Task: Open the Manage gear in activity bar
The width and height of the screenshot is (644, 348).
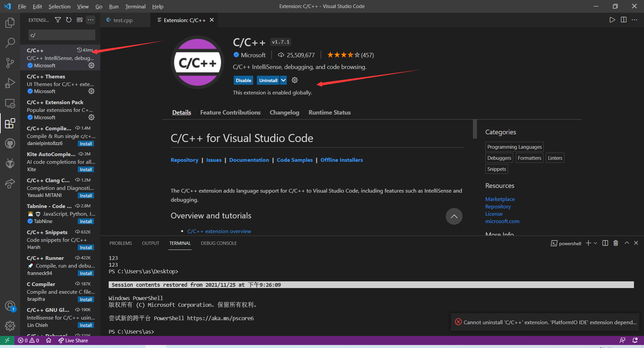Action: coord(10,326)
